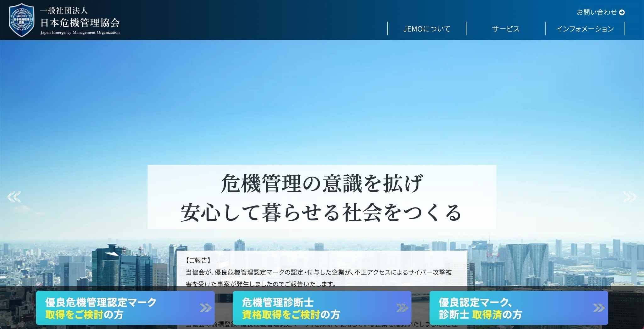
Task: Advance the hero slideshow to the next slide
Action: (x=630, y=196)
